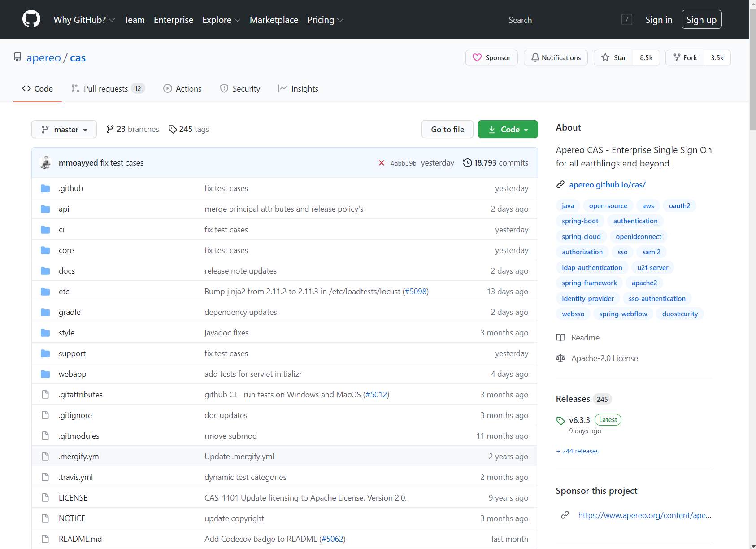Open mmoayyed's avatar thumbnail

tap(46, 162)
